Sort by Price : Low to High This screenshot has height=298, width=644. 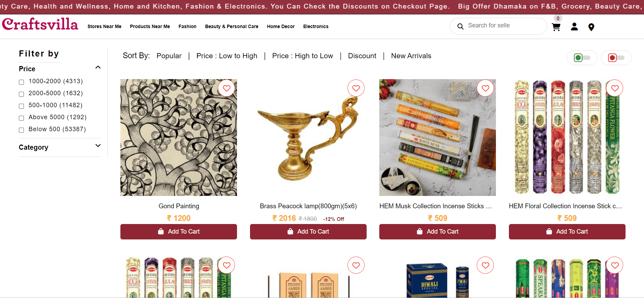227,56
